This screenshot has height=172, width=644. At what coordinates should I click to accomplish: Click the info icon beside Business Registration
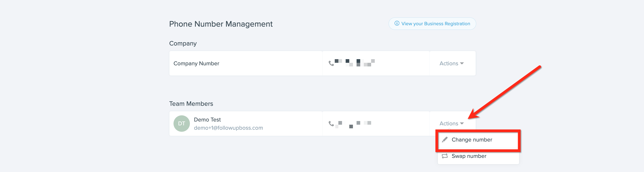pos(397,23)
